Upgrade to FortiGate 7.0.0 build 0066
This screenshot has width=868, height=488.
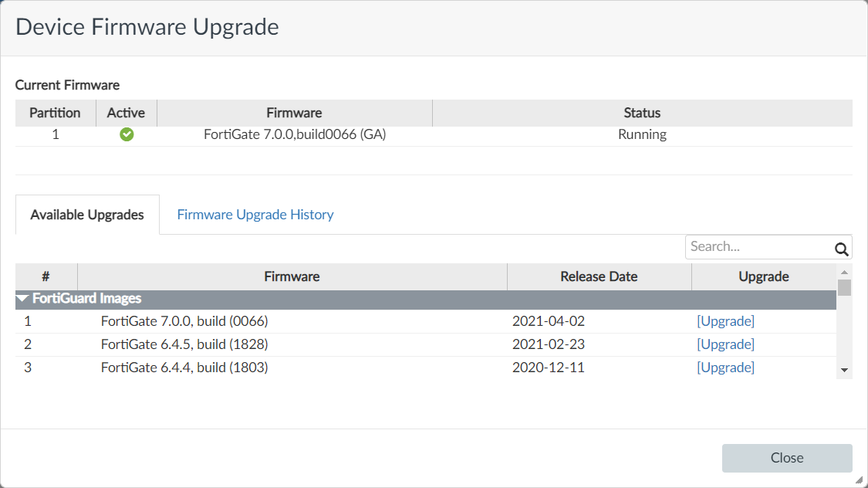(x=725, y=321)
